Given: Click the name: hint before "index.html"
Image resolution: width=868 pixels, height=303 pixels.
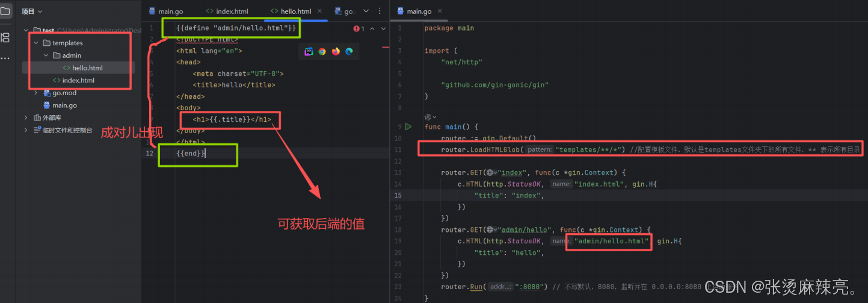Looking at the screenshot, I should click(561, 184).
